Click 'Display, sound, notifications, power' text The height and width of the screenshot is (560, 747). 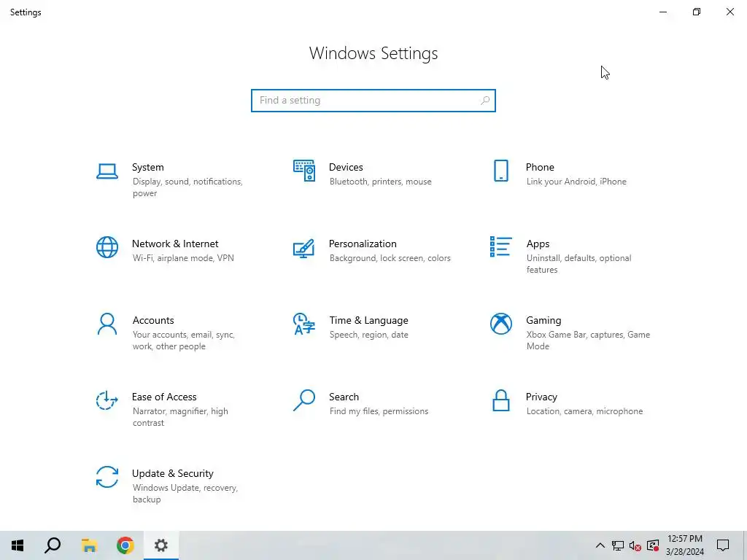187,187
